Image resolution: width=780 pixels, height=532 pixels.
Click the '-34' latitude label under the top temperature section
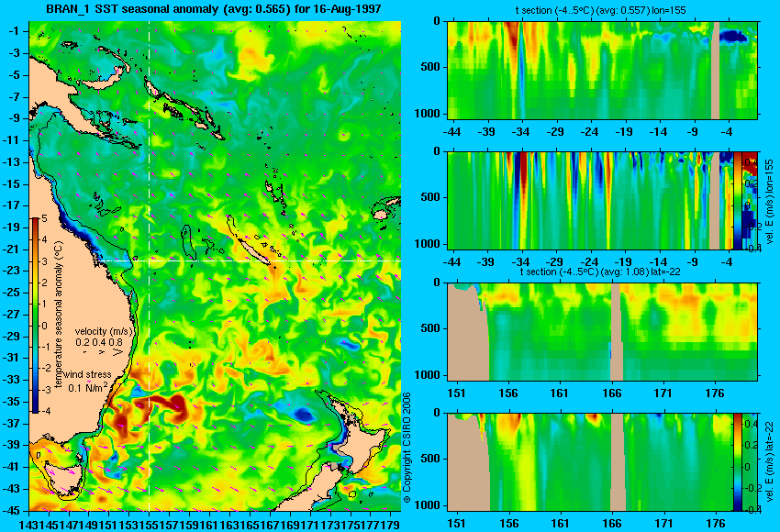[x=521, y=132]
